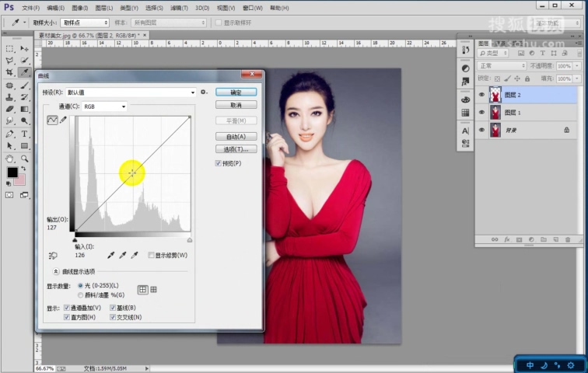588x373 pixels.
Task: Open the 滤镜(T) menu
Action: click(x=179, y=8)
